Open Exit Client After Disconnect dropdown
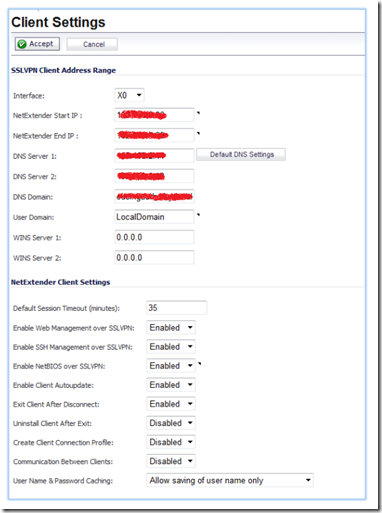Screen dimensions: 382x513 (171, 404)
